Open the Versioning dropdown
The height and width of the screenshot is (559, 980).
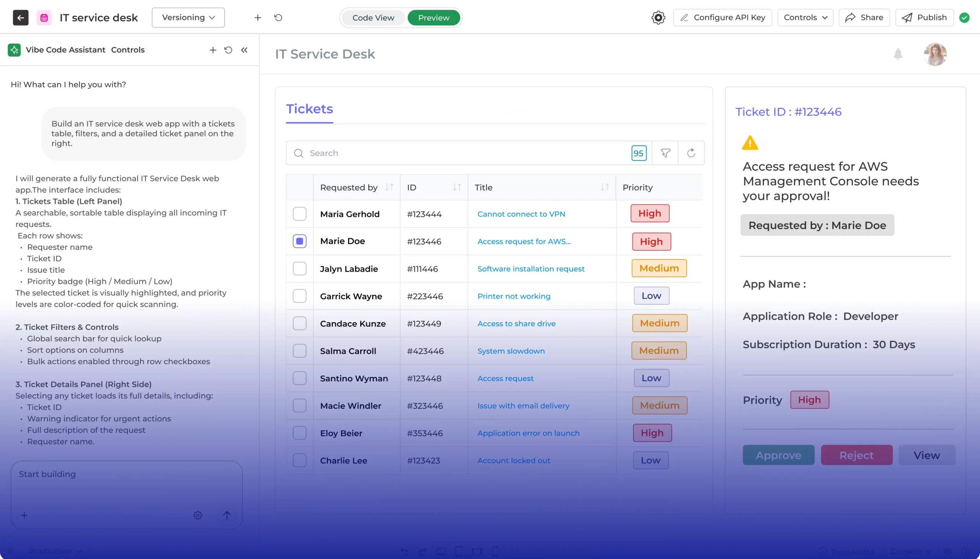coord(188,18)
